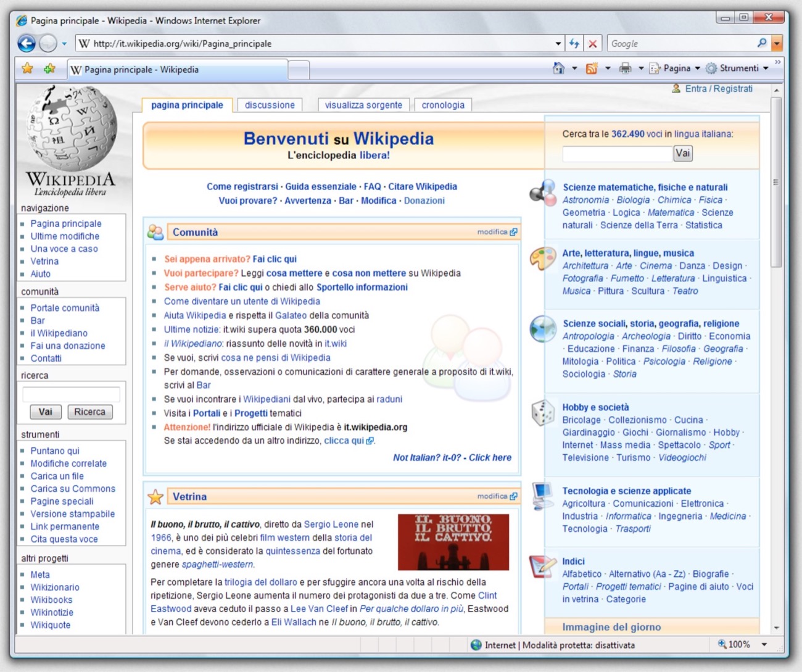Open the 'Astronomia' category link

[x=585, y=200]
